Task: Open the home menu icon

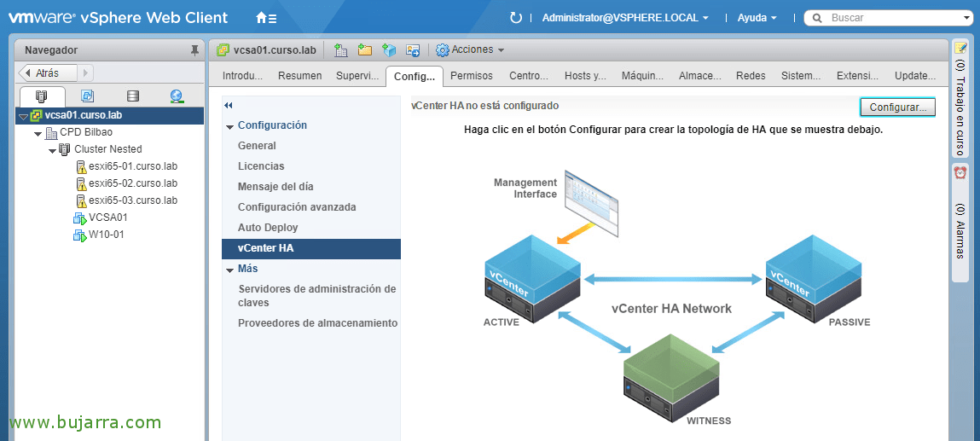Action: [266, 18]
